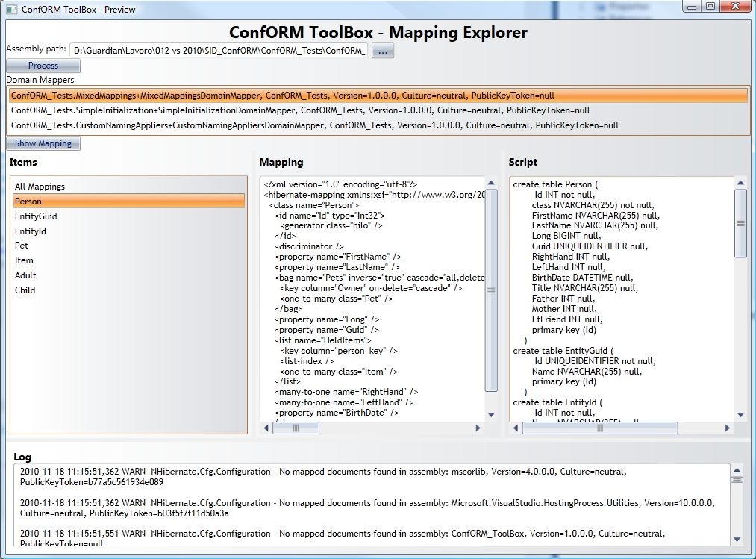Viewport: 756px width, 559px height.
Task: Click the Mapping panel horizontal scrollbar thumb
Action: [x=296, y=428]
